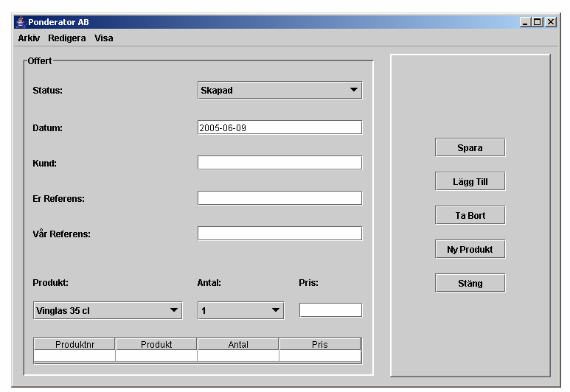The height and width of the screenshot is (392, 570).
Task: Click the Er Referens: label
Action: click(58, 199)
